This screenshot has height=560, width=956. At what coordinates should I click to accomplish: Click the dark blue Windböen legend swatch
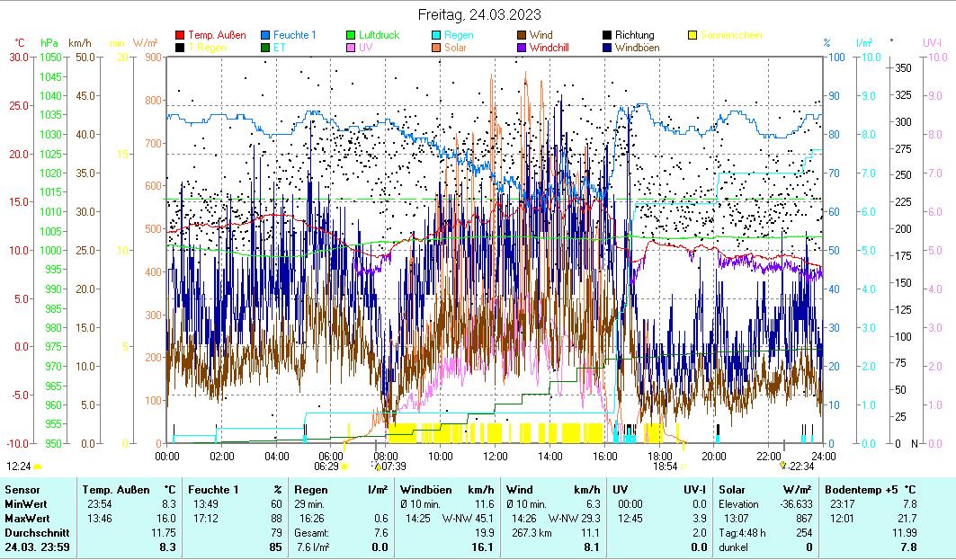point(608,47)
